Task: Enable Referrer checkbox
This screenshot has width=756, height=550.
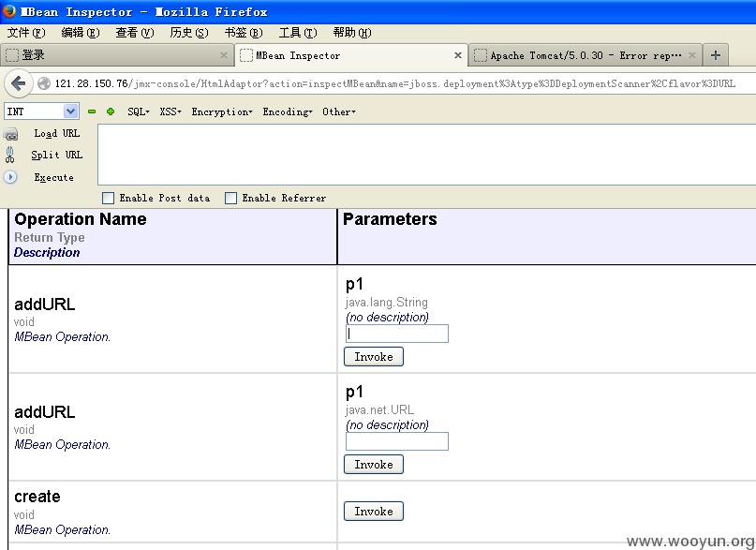Action: tap(231, 198)
